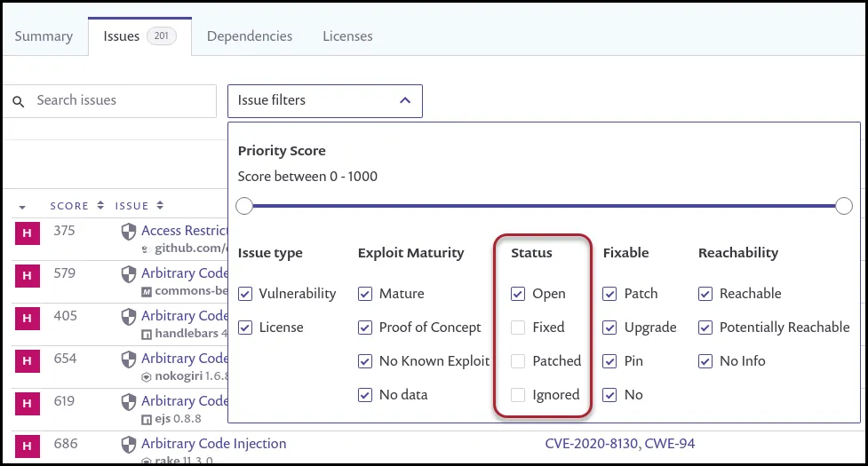Open Arbitrary Code issue for nokogiri
The width and height of the screenshot is (868, 466).
tap(184, 359)
